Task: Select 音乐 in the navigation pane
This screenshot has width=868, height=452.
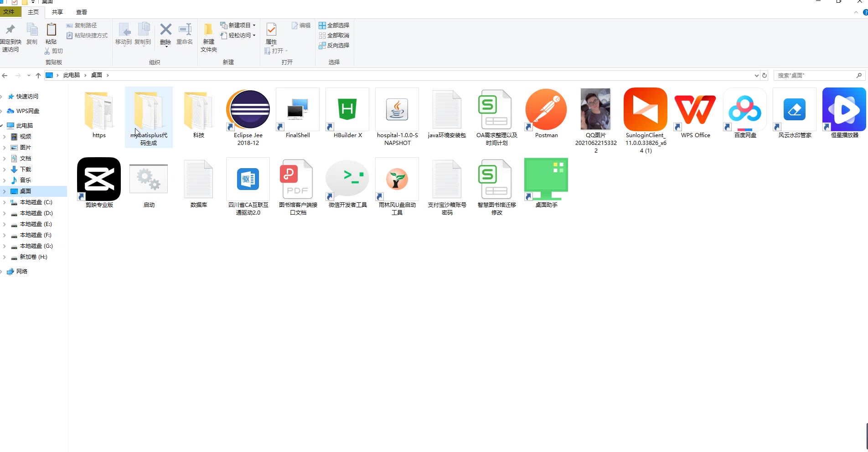Action: (x=25, y=180)
